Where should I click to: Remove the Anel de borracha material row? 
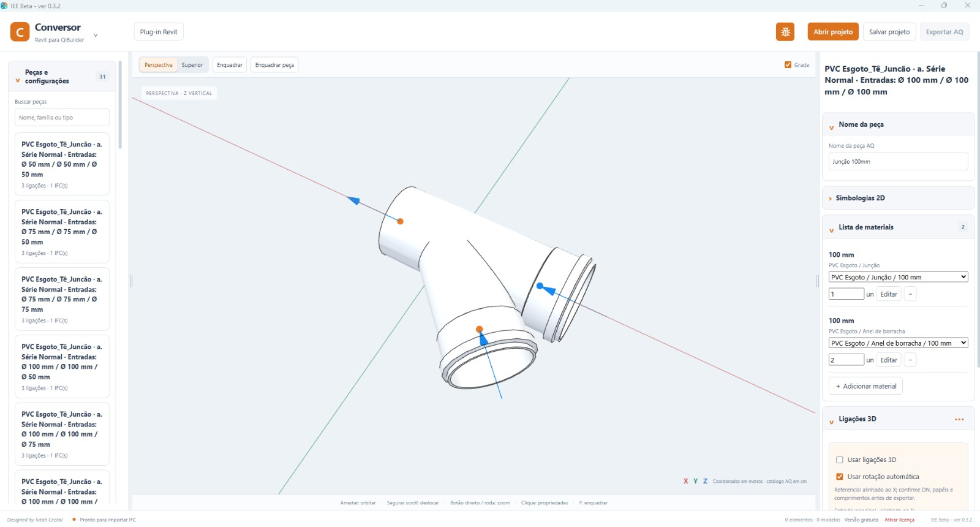(911, 360)
